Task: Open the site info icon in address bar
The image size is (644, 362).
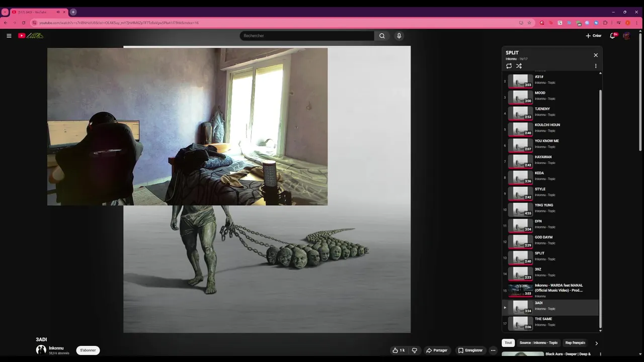Action: point(34,23)
